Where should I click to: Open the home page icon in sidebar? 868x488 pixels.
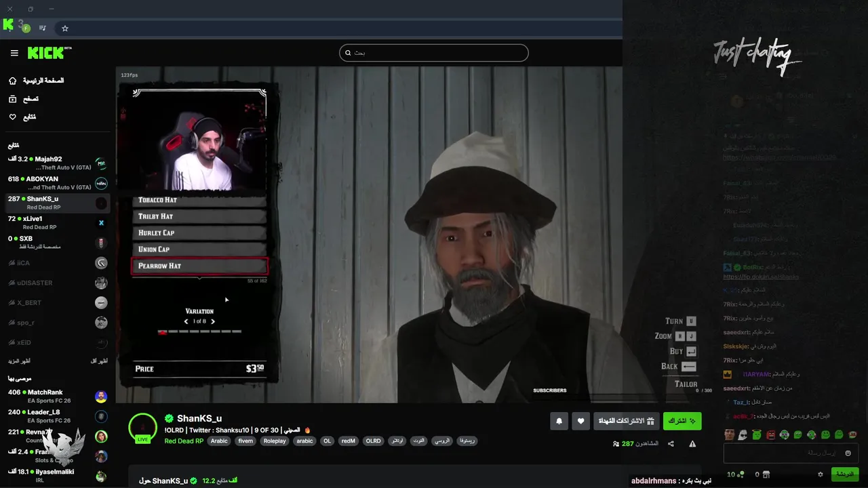[x=12, y=81]
